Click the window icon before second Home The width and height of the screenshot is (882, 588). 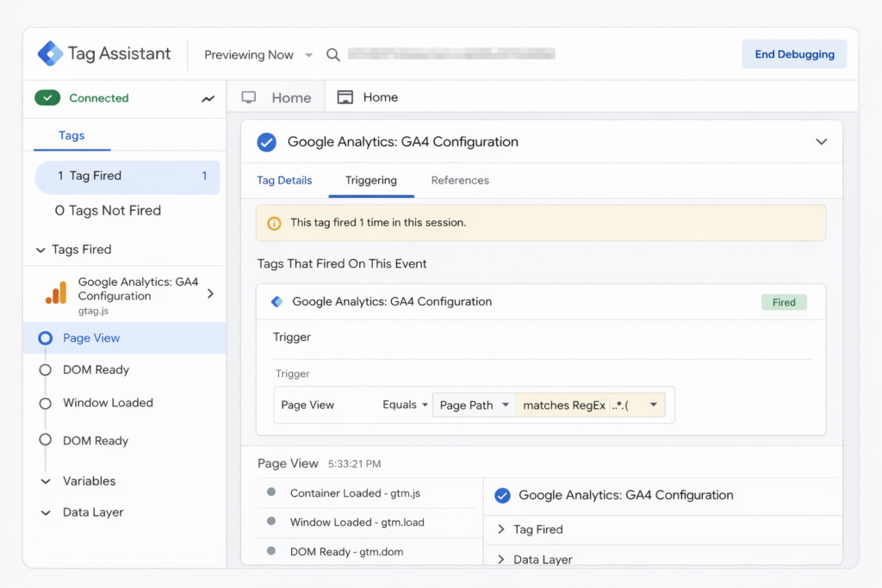(345, 97)
